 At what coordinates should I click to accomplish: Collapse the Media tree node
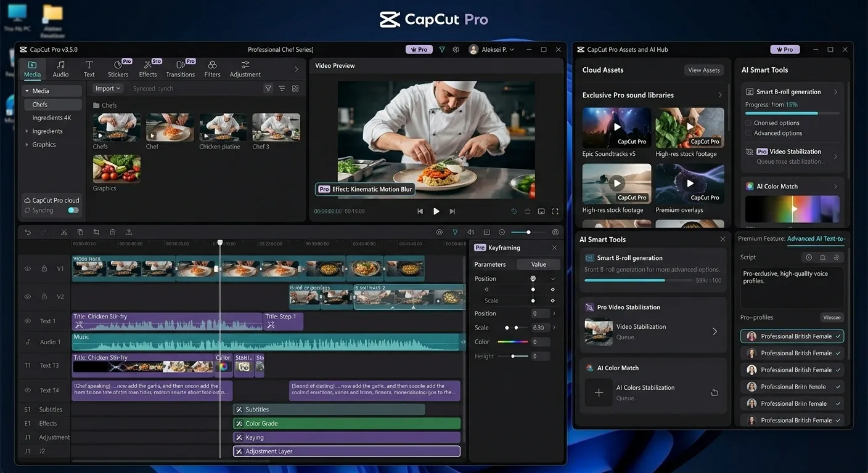click(27, 91)
